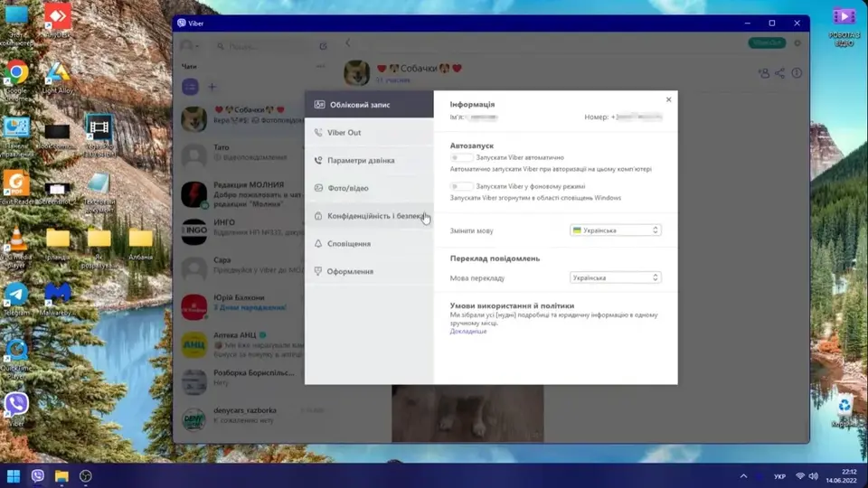Viewport: 868px width, 488px height.
Task: Open the clock and date in taskbar
Action: click(842, 476)
